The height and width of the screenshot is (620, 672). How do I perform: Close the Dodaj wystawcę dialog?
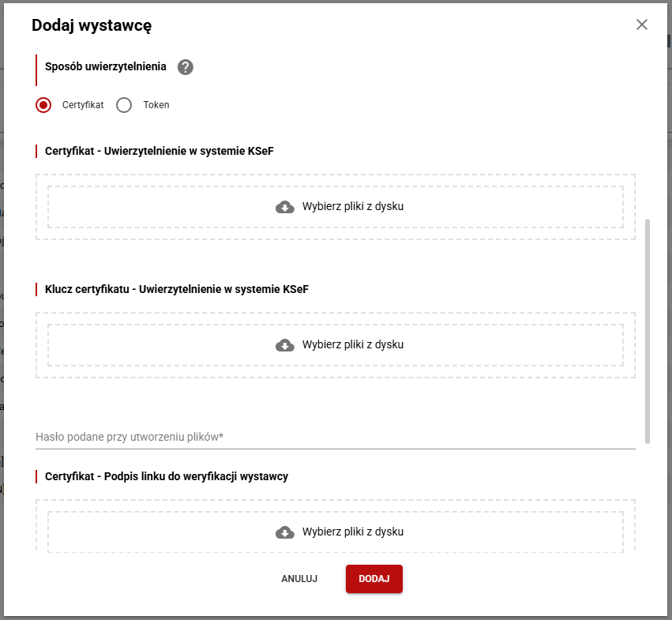642,24
